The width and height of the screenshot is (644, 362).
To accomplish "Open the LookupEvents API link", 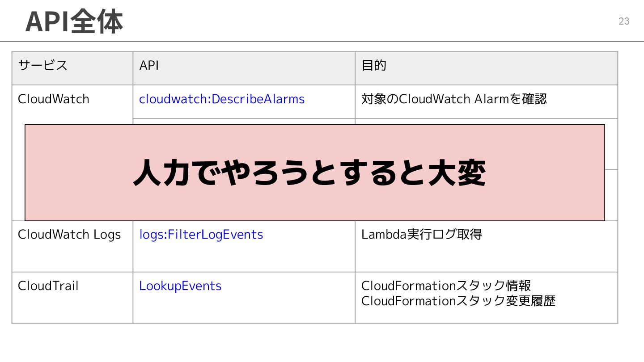I will pos(180,286).
